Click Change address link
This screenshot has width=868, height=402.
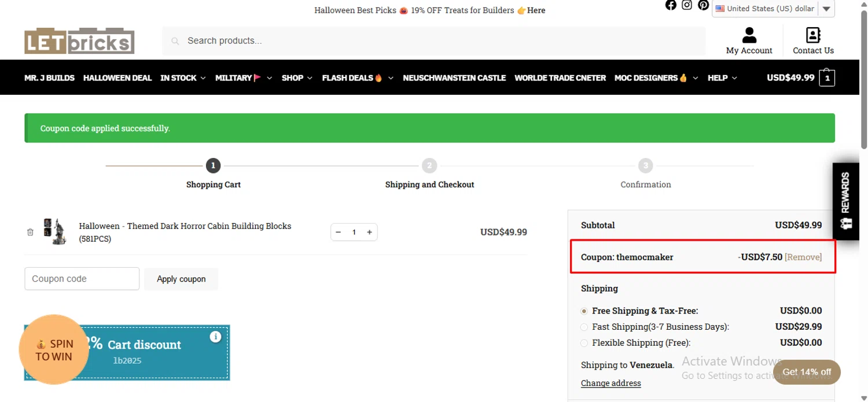pos(610,383)
